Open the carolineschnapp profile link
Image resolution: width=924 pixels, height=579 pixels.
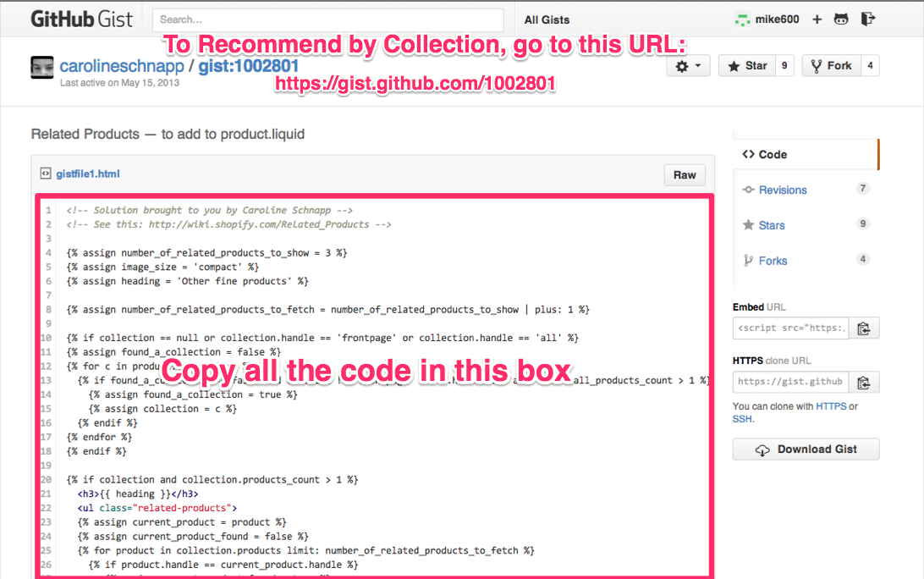coord(122,66)
